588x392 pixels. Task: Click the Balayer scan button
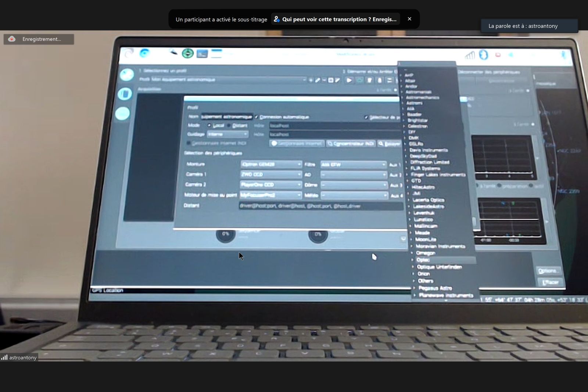pyautogui.click(x=389, y=144)
